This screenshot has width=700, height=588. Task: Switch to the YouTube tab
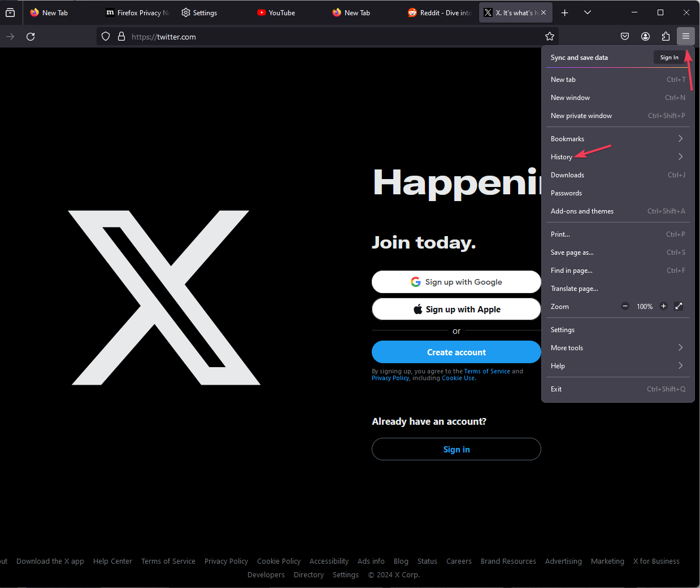tap(288, 12)
